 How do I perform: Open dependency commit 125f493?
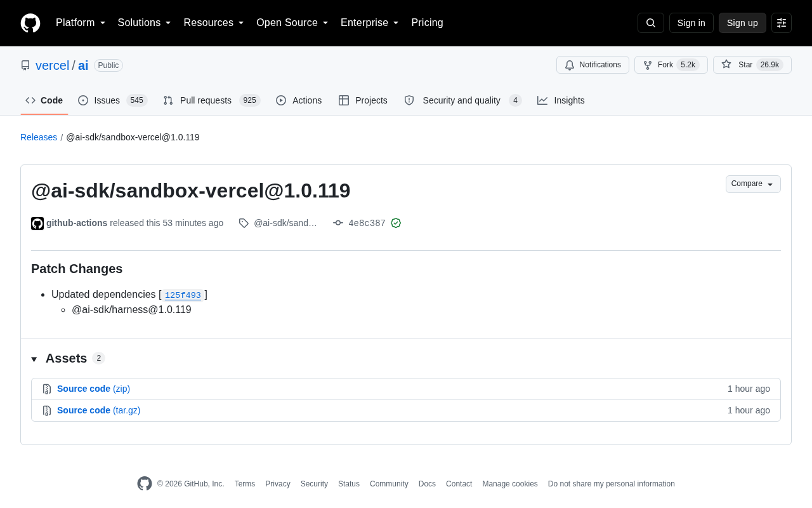point(183,295)
